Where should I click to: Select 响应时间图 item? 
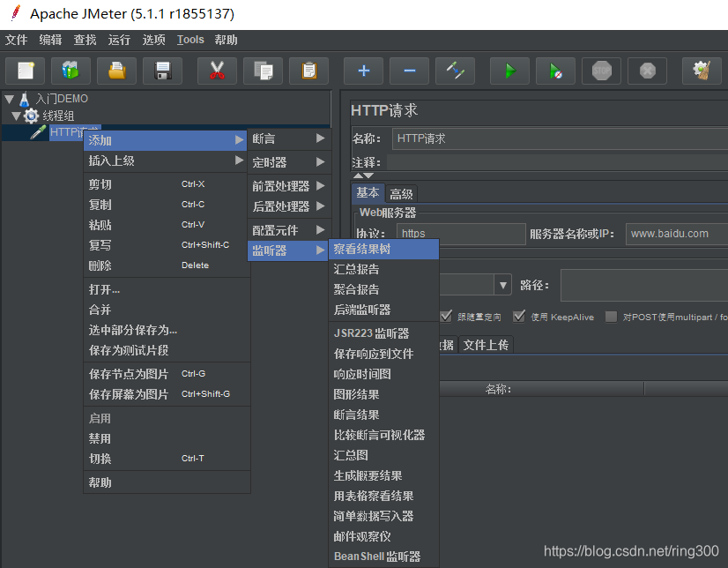[384, 374]
